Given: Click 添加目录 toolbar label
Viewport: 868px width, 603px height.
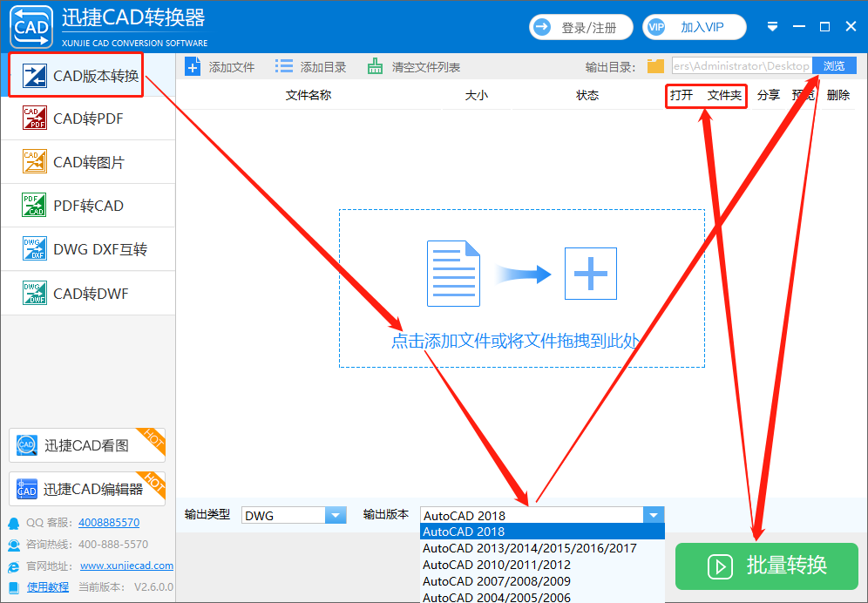Looking at the screenshot, I should tap(323, 67).
